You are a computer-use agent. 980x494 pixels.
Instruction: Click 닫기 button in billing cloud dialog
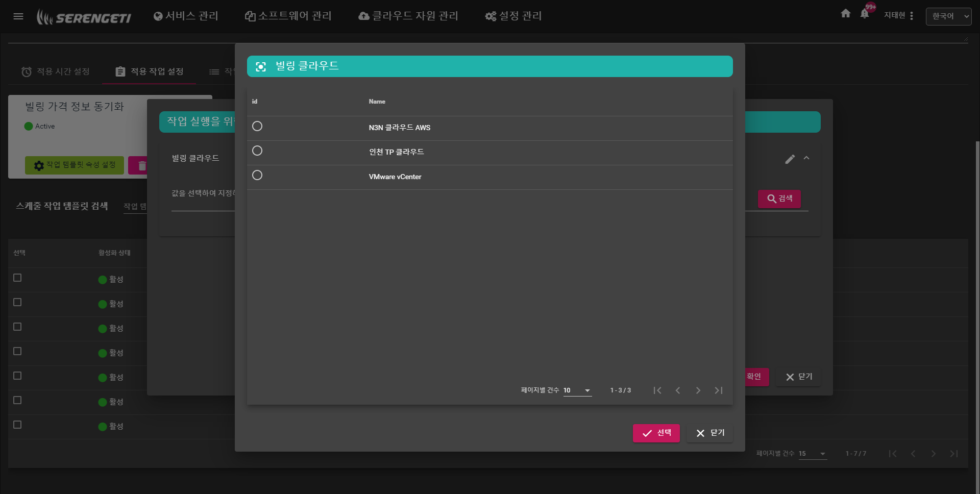coord(710,433)
